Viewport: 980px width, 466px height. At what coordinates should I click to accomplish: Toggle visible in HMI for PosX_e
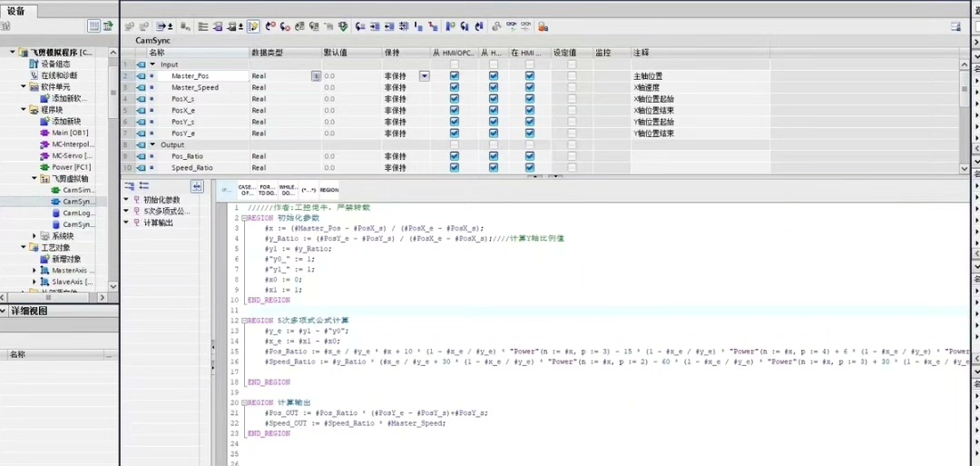530,110
